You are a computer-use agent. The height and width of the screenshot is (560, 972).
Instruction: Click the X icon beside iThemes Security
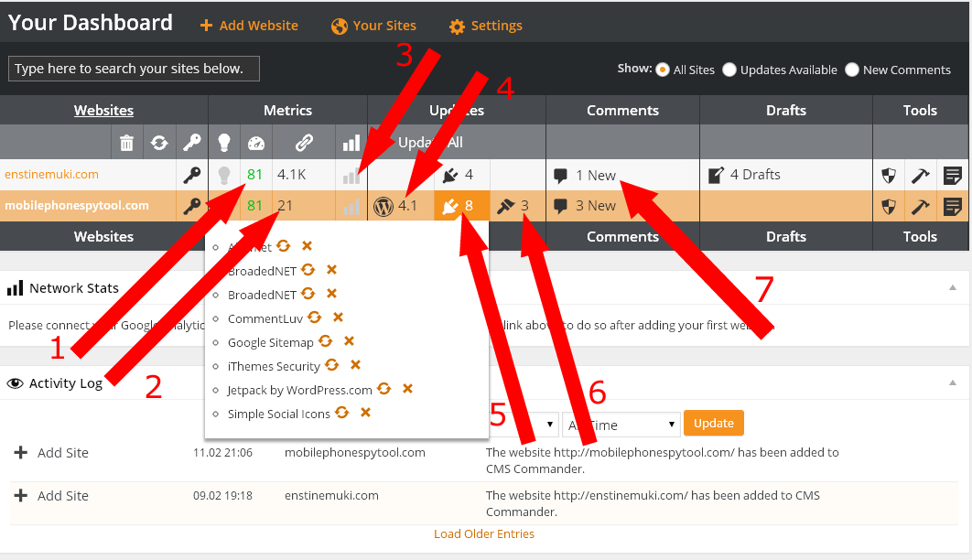pos(355,365)
